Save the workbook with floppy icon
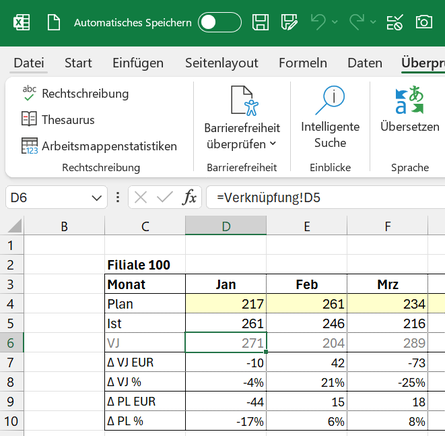This screenshot has height=436, width=445. tap(260, 23)
